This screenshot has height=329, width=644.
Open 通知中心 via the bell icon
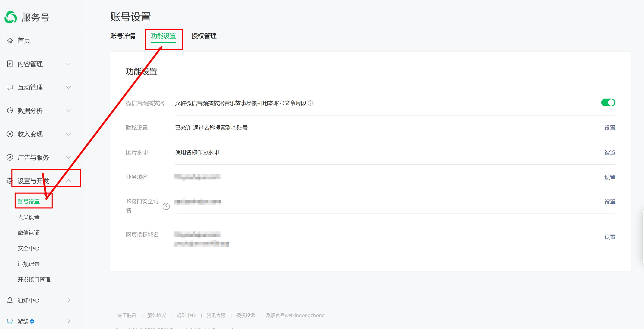(x=10, y=300)
